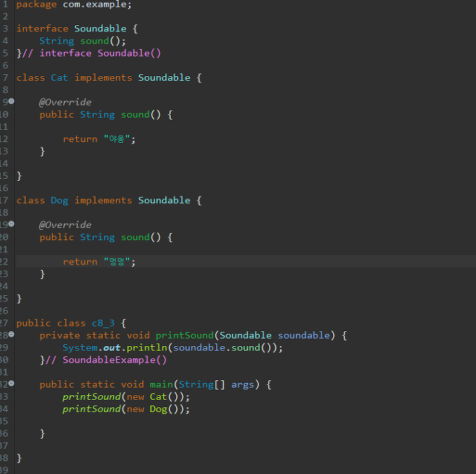Viewport: 476px width, 474px height.
Task: Collapse the printSound method fold marker at line 28
Action: coord(12,335)
